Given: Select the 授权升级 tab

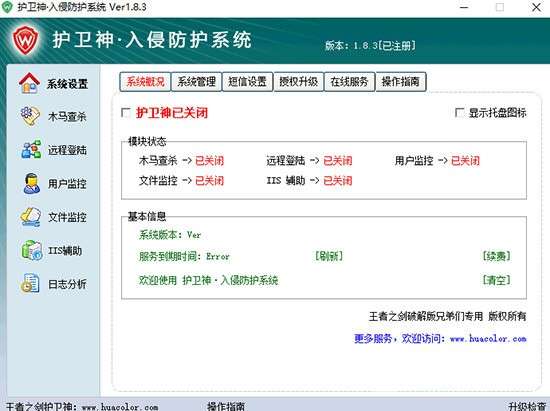Looking at the screenshot, I should 299,82.
